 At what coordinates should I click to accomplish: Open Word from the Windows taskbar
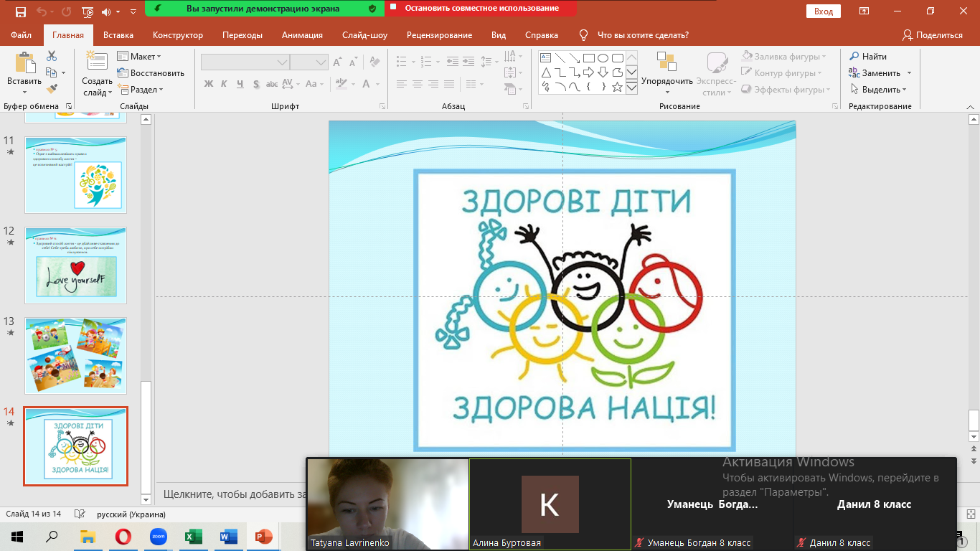click(228, 536)
